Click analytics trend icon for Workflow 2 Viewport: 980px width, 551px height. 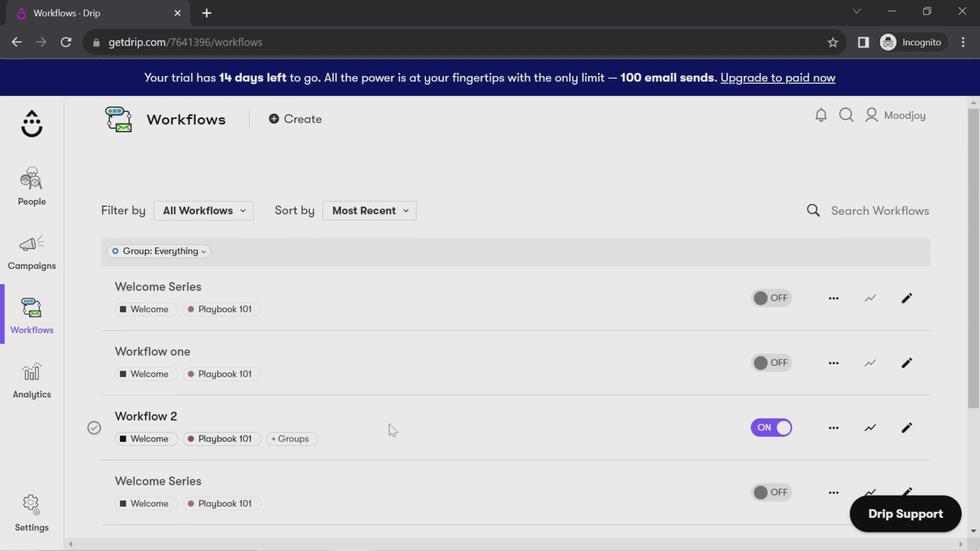click(870, 427)
